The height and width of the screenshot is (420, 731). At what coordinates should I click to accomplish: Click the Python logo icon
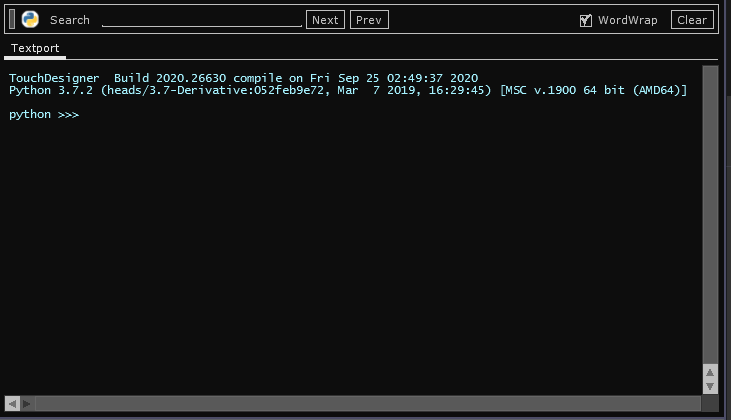coord(30,19)
